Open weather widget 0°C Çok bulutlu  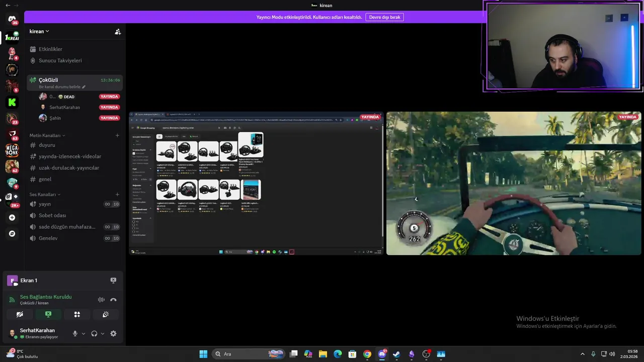[x=23, y=354]
